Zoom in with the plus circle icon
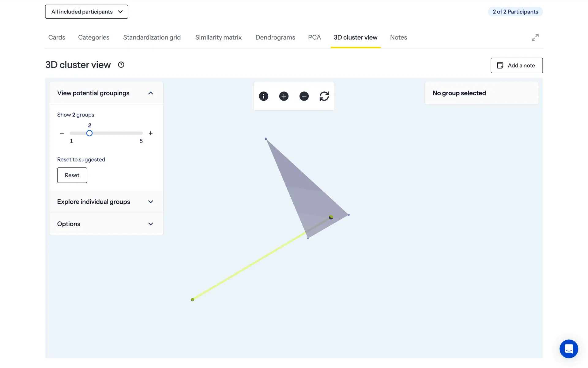The image size is (588, 368). point(284,96)
